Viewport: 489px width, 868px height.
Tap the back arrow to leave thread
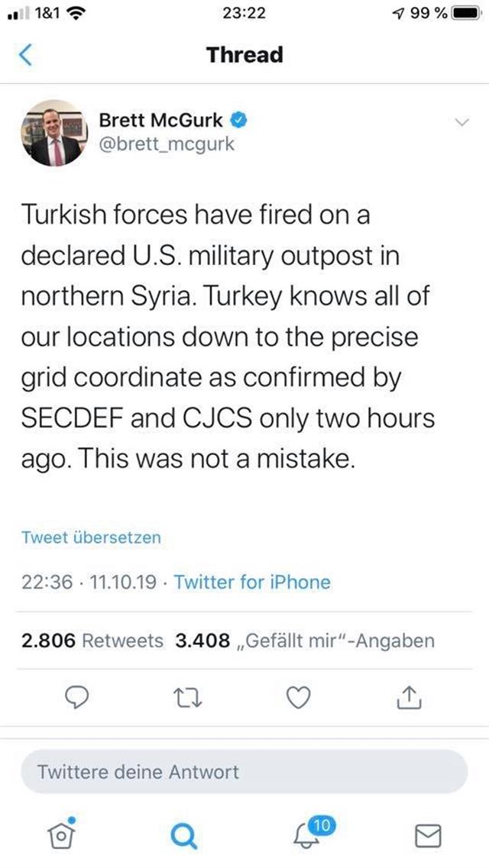coord(27,55)
